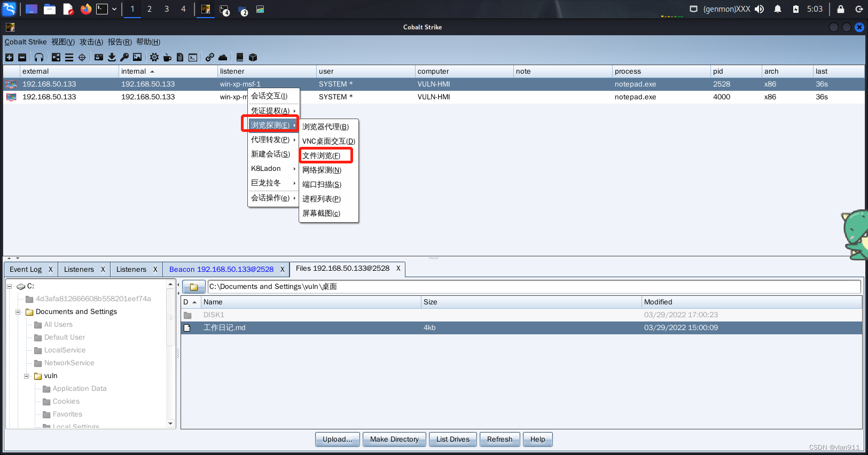View keystrokes via key icon
Screen dimensions: 868x455
pos(124,57)
